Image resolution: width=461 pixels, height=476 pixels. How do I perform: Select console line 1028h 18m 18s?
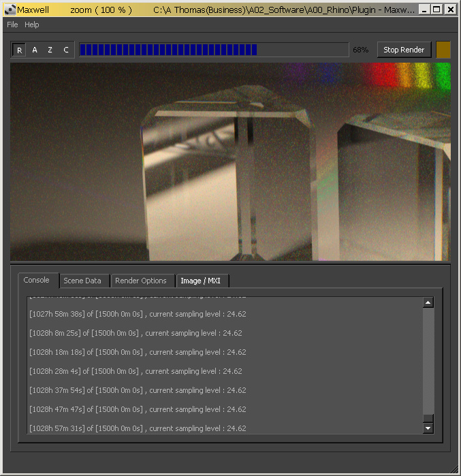coord(138,352)
